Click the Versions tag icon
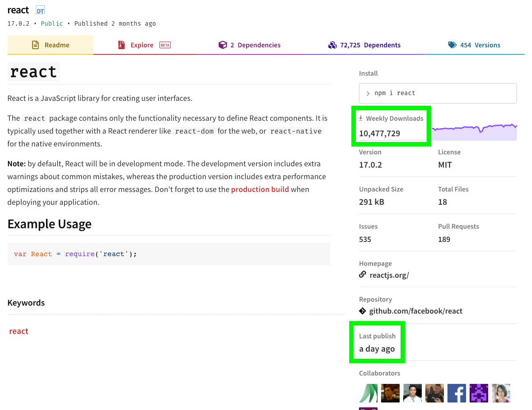 point(452,45)
